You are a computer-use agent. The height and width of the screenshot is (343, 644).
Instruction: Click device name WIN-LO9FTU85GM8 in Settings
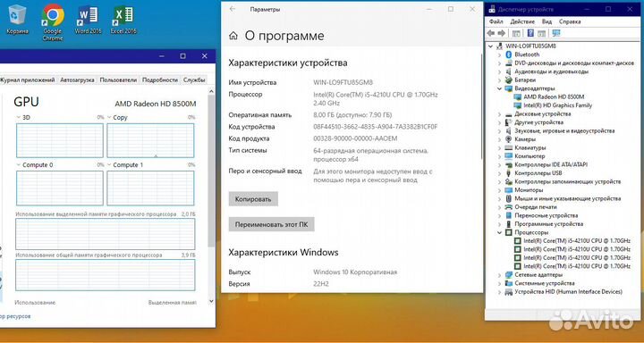[x=343, y=82]
